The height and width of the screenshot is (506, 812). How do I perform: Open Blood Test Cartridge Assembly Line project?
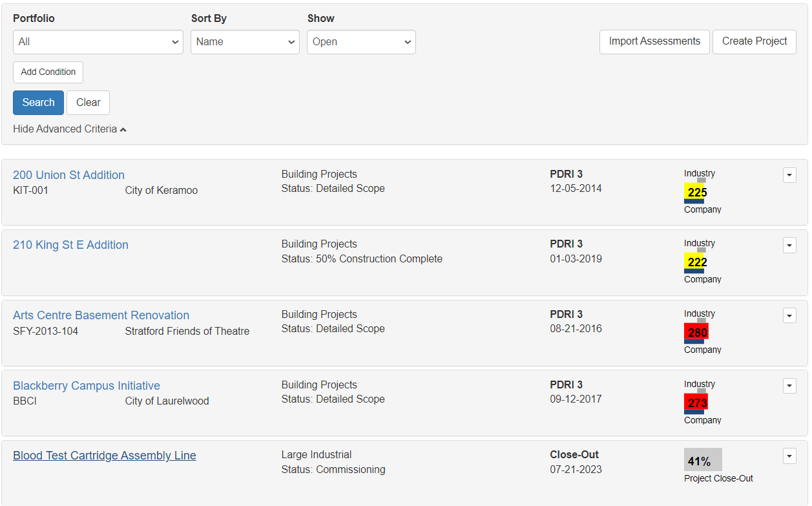105,456
